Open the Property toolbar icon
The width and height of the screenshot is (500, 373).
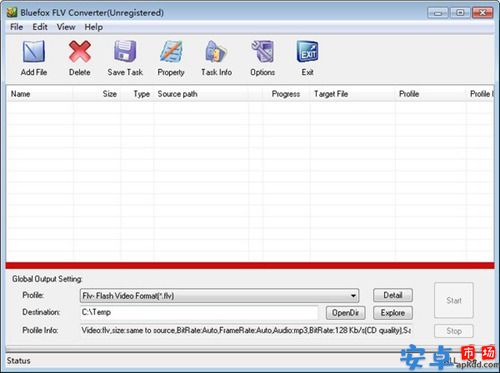tap(171, 52)
